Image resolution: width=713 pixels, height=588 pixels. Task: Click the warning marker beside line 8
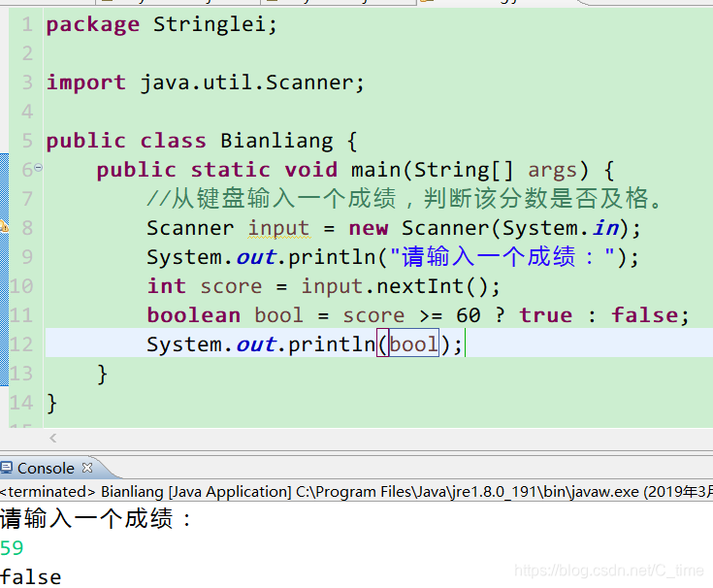tap(3, 226)
